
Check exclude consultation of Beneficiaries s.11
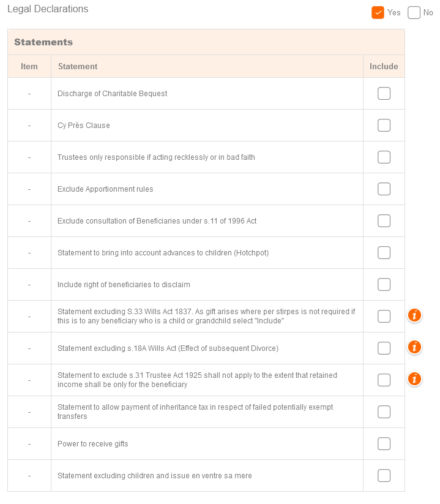[x=384, y=221]
